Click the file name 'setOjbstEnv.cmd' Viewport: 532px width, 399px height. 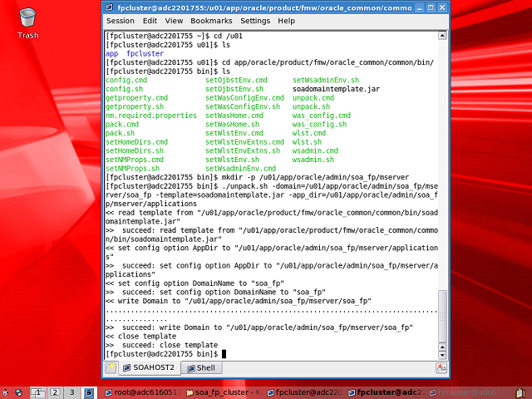coord(236,80)
